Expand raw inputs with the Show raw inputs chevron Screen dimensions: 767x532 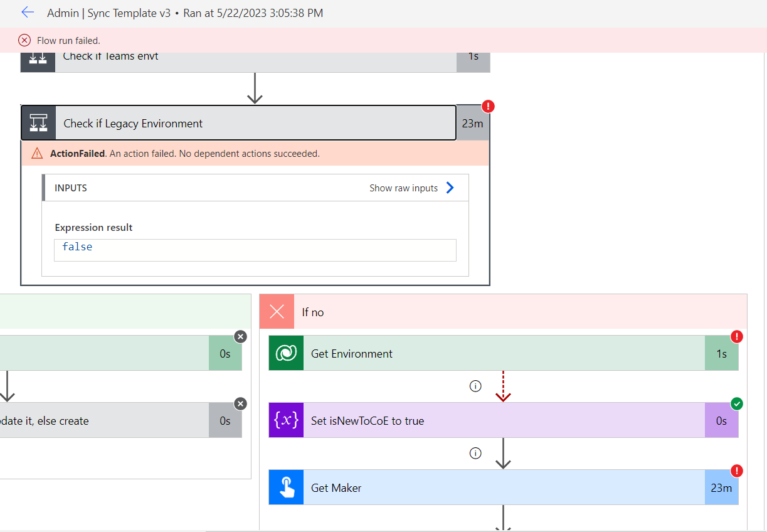pyautogui.click(x=449, y=187)
